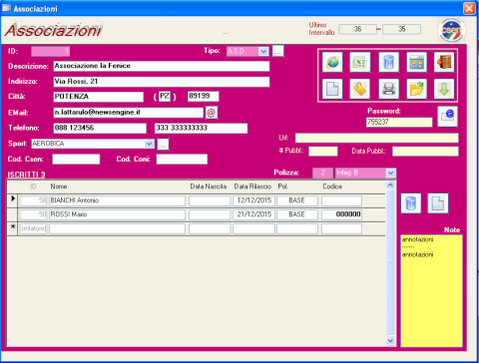The height and width of the screenshot is (363, 479).
Task: Print with the printer icon button
Action: (x=389, y=89)
